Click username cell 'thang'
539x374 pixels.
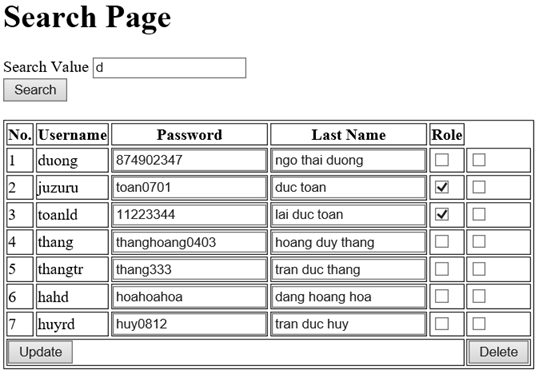pyautogui.click(x=72, y=242)
